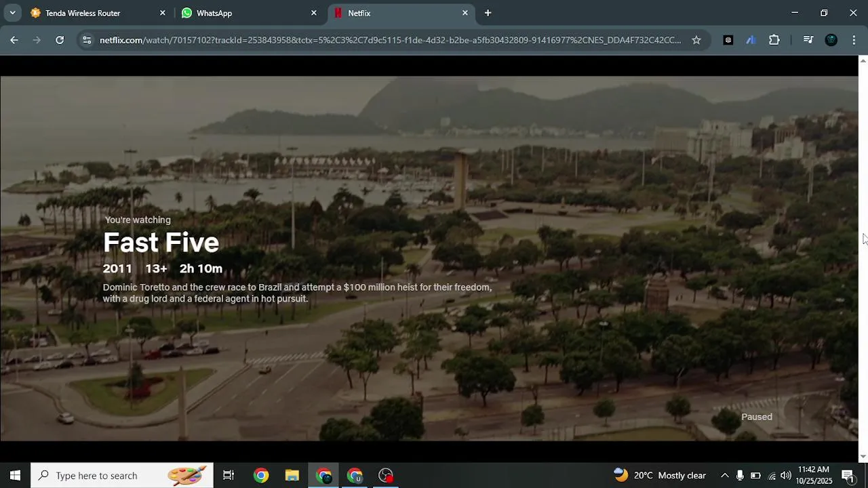
Task: Open the active Chrome window taskbar icon
Action: [323, 475]
